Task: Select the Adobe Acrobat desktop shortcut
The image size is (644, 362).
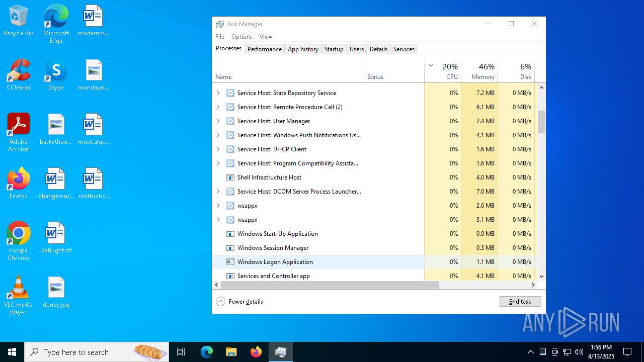Action: point(19,133)
